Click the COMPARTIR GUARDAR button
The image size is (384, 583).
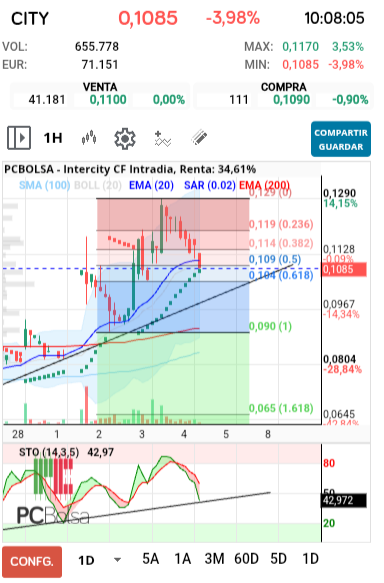[341, 139]
